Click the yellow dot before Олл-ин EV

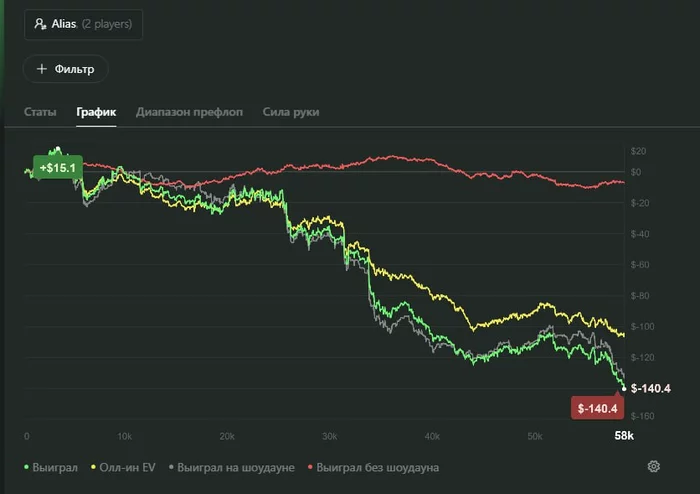coord(95,467)
